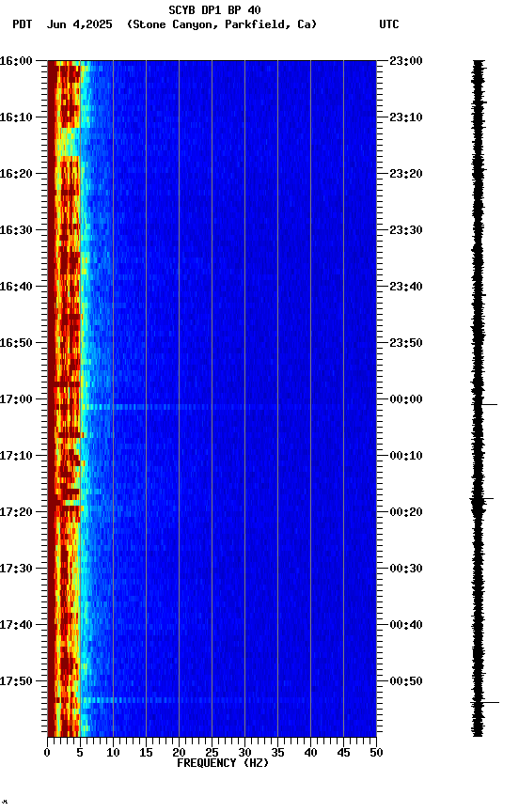
Task: Click the 30 Hz frequency tick label
Action: tap(244, 753)
